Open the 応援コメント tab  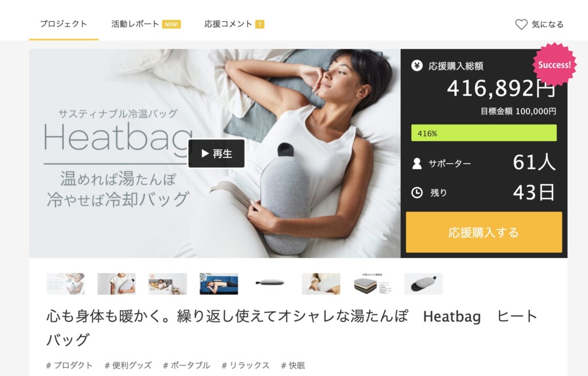point(229,24)
